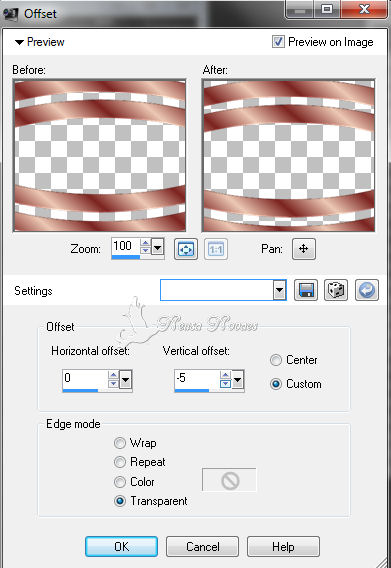The height and width of the screenshot is (568, 391).
Task: Click OK to apply the offset
Action: [x=121, y=546]
